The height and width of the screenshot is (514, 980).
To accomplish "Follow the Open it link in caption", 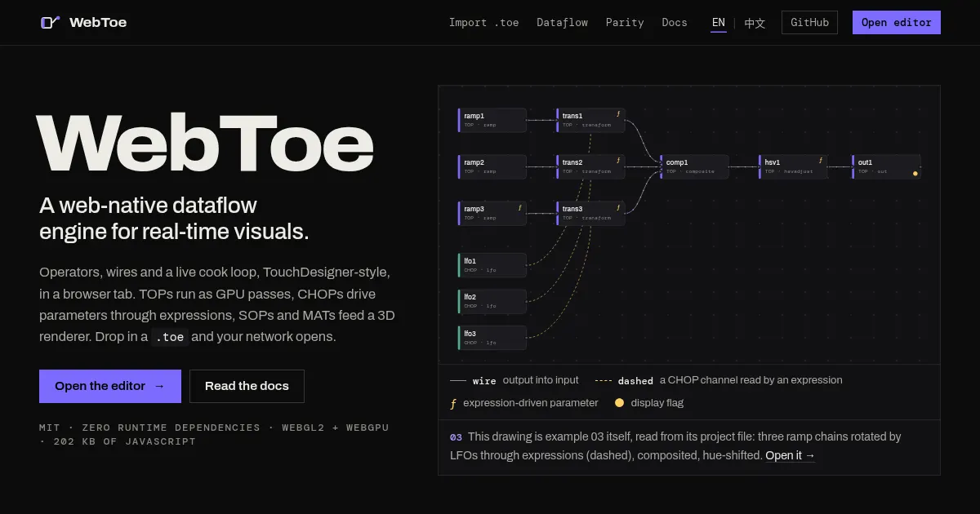I will click(x=790, y=455).
